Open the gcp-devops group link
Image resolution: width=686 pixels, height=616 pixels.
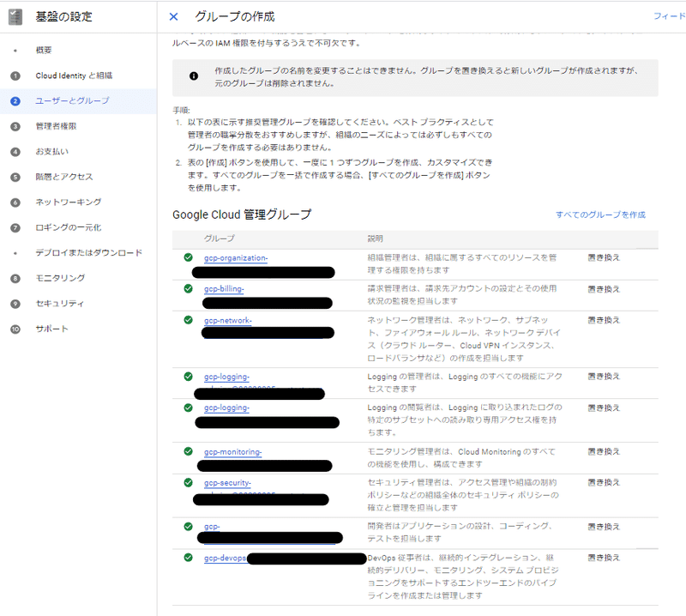pos(225,559)
